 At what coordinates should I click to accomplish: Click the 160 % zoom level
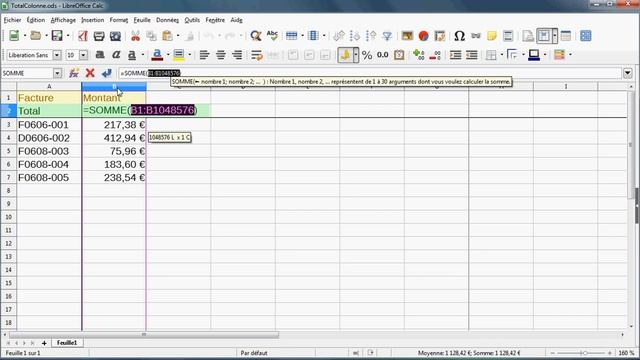point(626,353)
